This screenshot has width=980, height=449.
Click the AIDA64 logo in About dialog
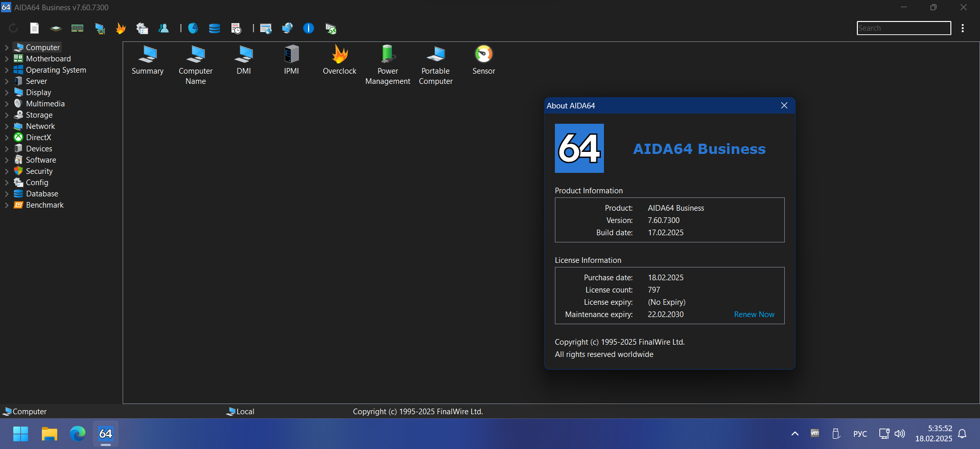point(579,148)
